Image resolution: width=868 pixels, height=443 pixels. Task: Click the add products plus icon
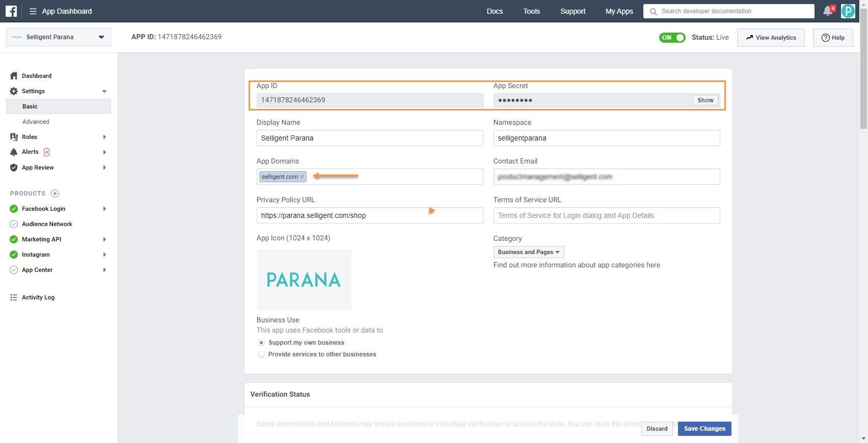click(x=55, y=193)
